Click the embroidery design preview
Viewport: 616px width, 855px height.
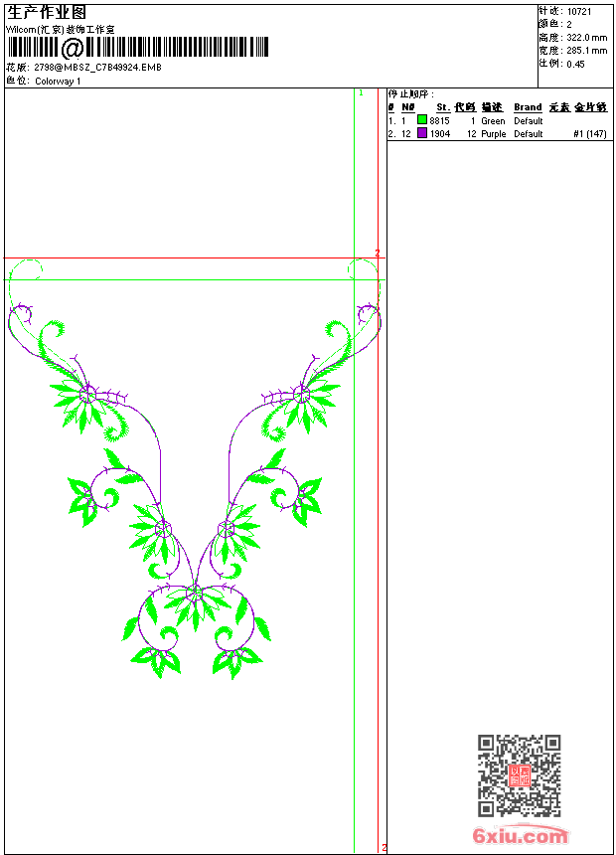[x=194, y=469]
